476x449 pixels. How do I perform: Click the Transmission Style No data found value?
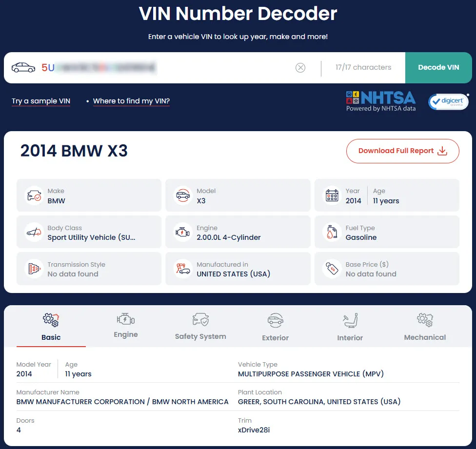73,274
